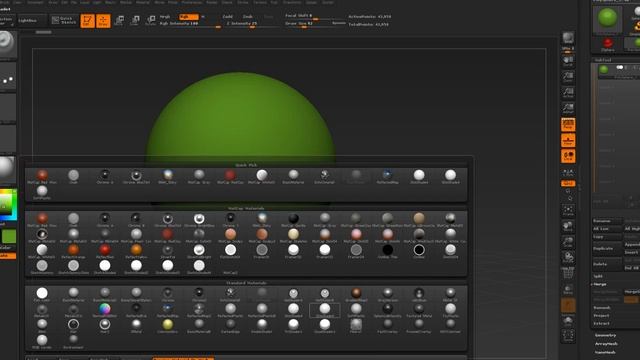This screenshot has height=360, width=640.
Task: Click the color picker square
Action: coord(8,204)
